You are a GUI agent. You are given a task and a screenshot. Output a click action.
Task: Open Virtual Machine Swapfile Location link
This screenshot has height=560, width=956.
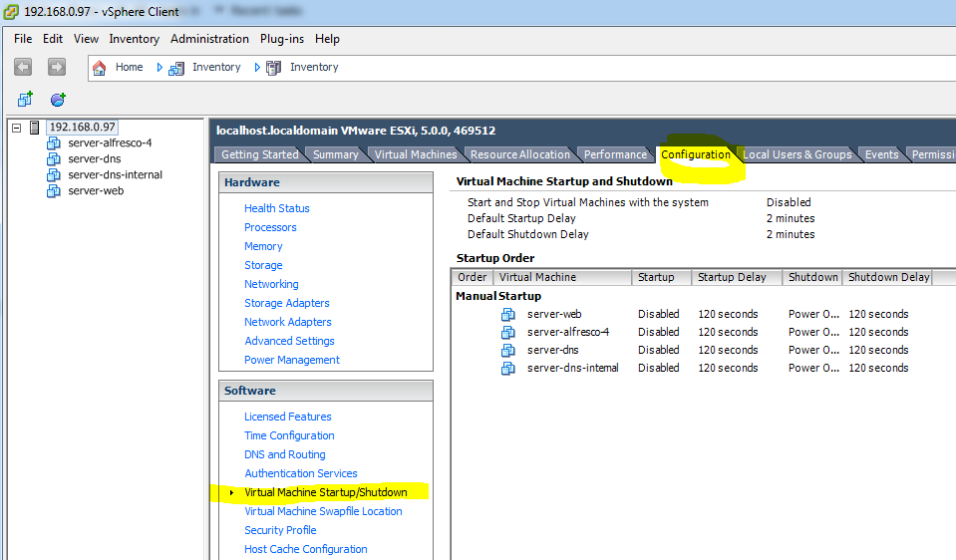pos(323,511)
